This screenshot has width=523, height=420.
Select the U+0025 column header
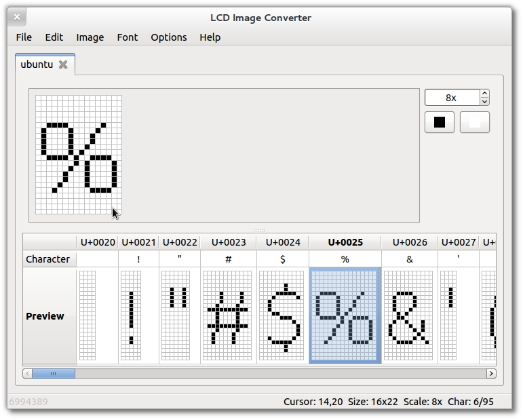coord(345,242)
